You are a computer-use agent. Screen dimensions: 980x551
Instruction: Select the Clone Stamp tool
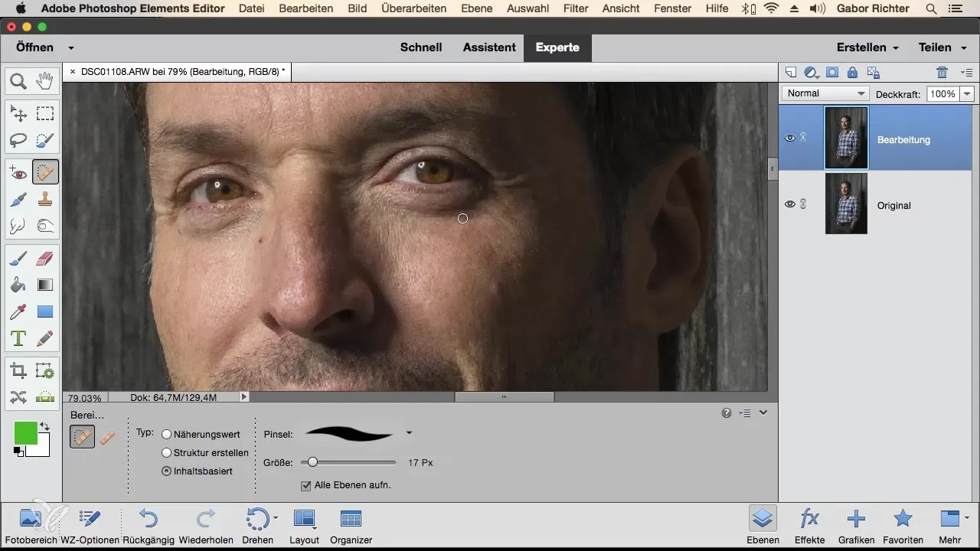coord(45,200)
